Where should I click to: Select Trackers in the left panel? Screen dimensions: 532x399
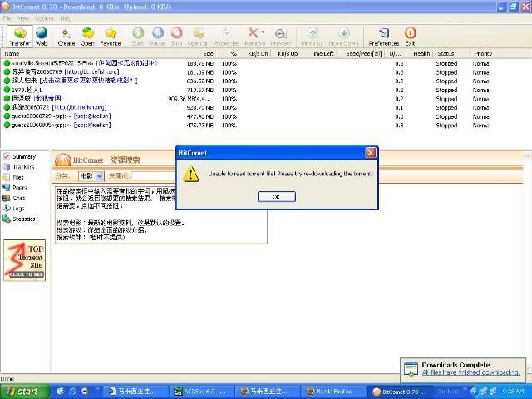pyautogui.click(x=23, y=167)
